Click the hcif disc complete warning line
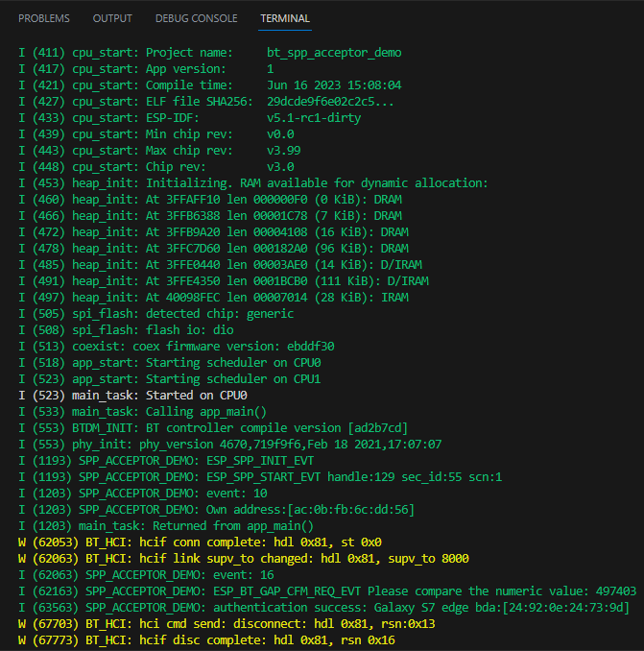The width and height of the screenshot is (644, 651). (206, 640)
